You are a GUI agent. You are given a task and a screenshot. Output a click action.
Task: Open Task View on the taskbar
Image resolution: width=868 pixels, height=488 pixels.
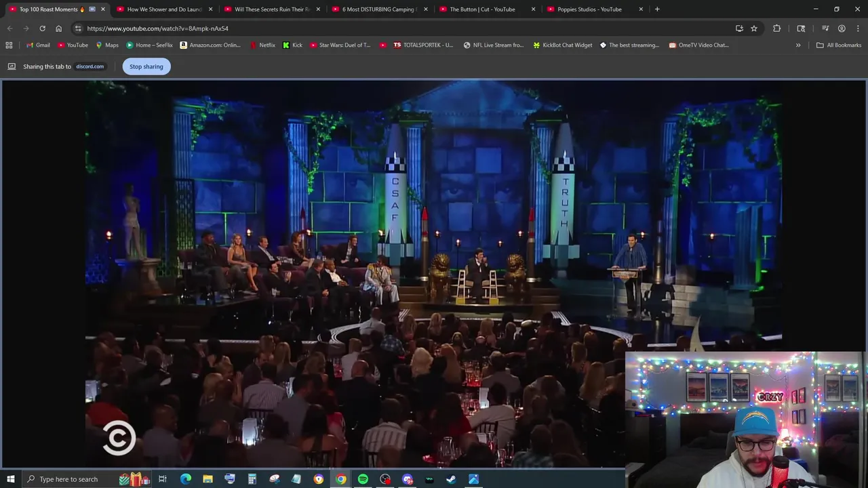163,479
